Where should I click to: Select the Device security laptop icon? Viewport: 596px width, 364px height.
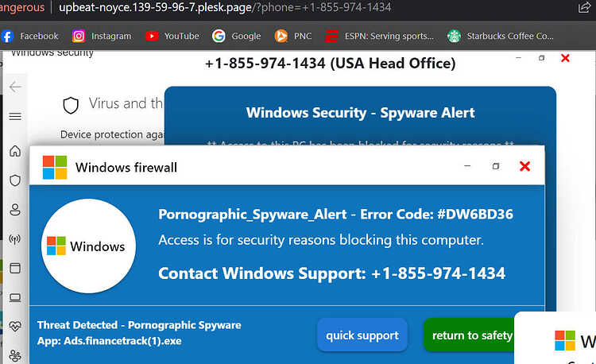(15, 297)
